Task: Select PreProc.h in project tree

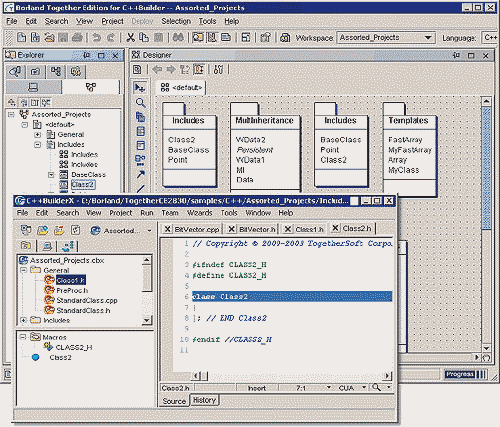Action: (72, 290)
